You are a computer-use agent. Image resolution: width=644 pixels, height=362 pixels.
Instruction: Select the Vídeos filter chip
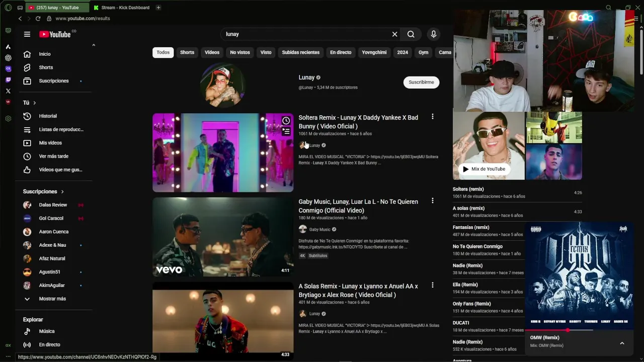point(212,52)
